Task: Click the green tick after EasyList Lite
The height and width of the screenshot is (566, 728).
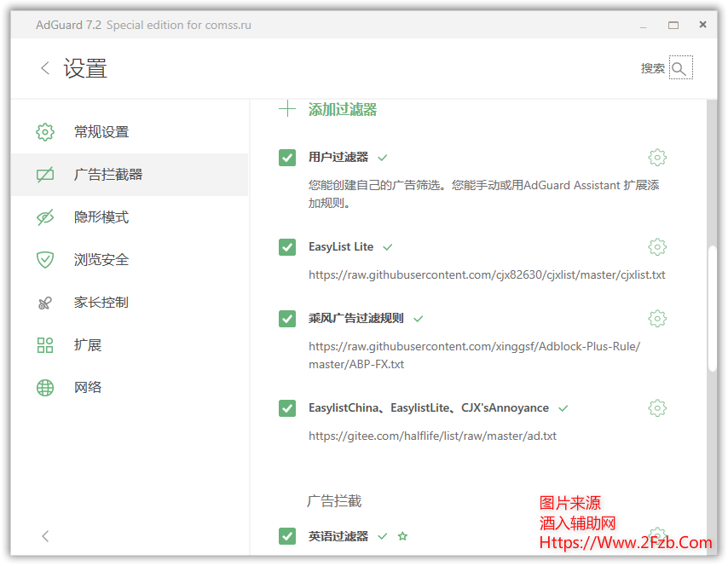Action: pos(388,247)
